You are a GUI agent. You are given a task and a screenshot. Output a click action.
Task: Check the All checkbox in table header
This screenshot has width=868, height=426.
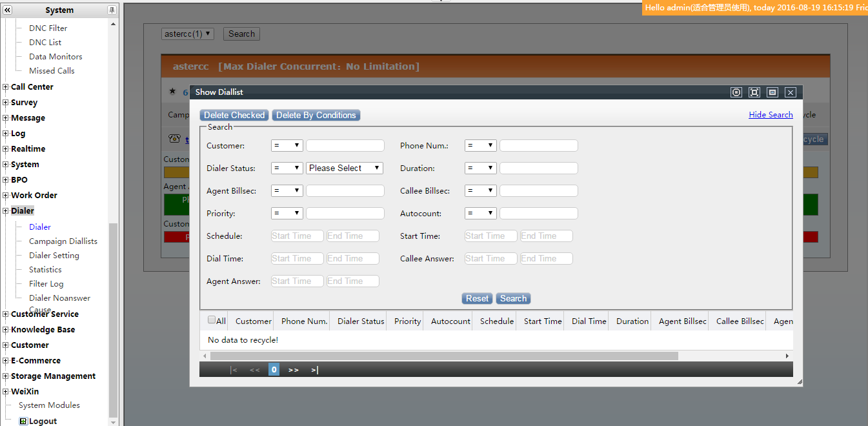(x=212, y=320)
